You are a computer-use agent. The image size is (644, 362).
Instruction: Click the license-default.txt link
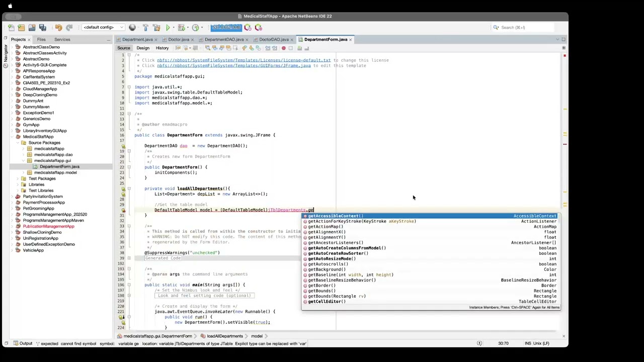[x=244, y=60]
